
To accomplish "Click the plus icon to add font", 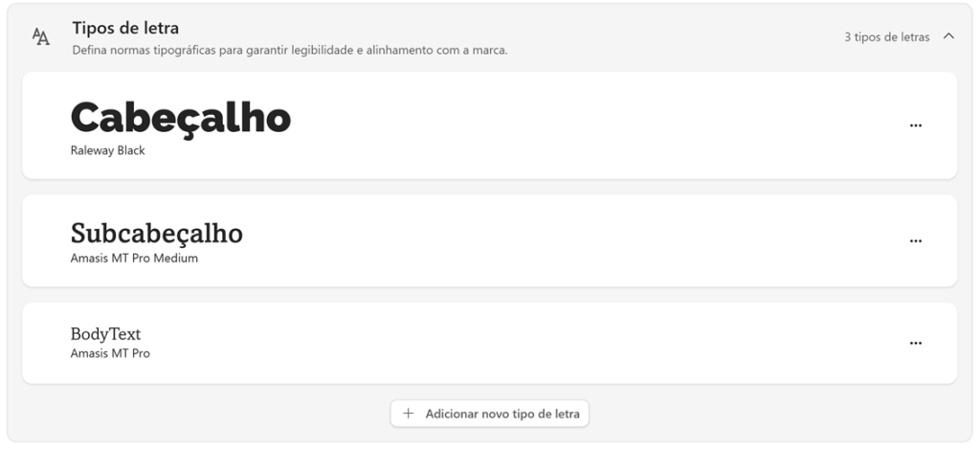I will coord(408,413).
